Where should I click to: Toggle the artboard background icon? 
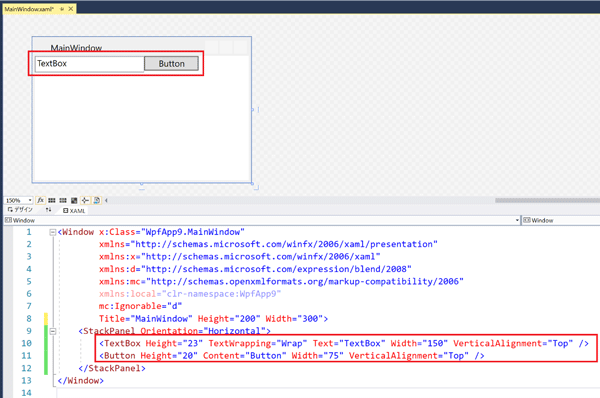[74, 200]
